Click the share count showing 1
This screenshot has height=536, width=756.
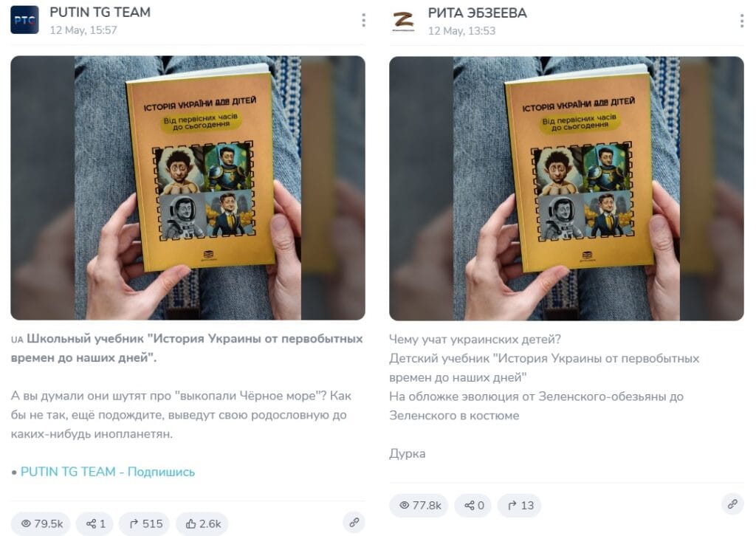tap(95, 524)
